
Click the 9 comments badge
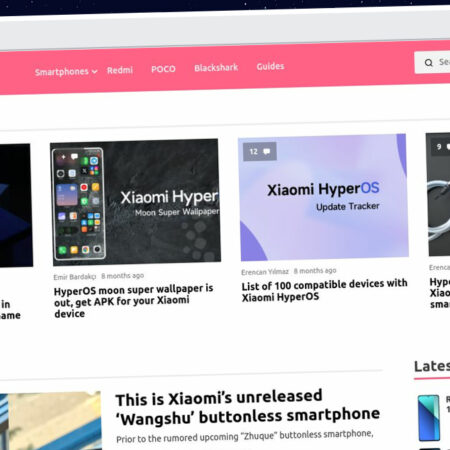point(441,147)
